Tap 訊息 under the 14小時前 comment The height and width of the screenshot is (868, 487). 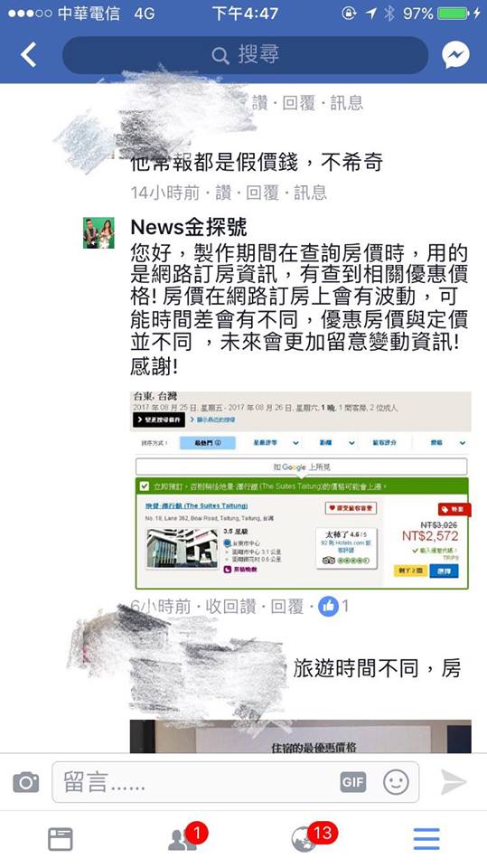[310, 193]
